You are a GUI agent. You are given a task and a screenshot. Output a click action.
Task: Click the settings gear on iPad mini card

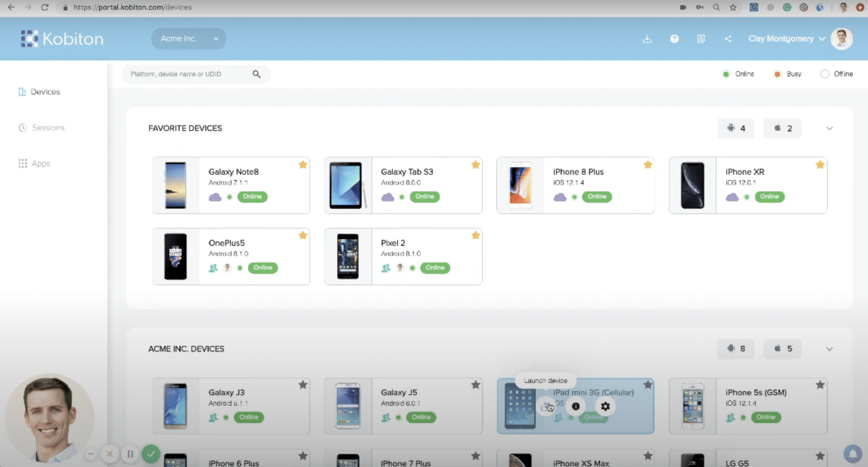click(x=605, y=406)
